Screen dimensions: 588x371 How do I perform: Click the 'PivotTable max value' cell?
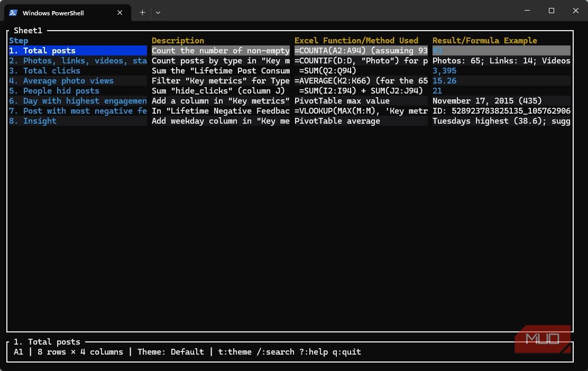361,101
